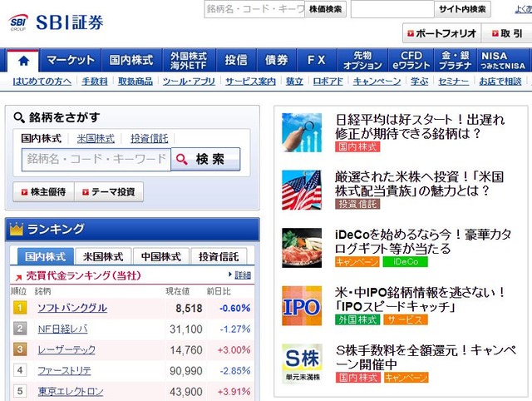Click サイト内検索 button
Viewport: 532px width, 401px height.
[462, 9]
